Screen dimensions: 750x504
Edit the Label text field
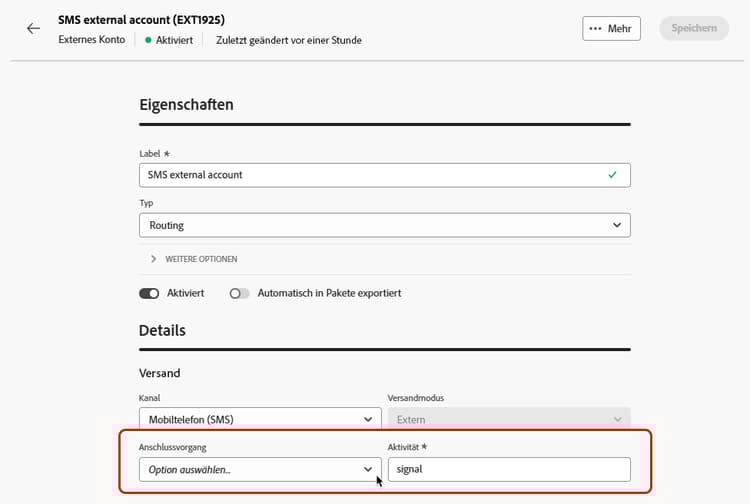[370, 175]
